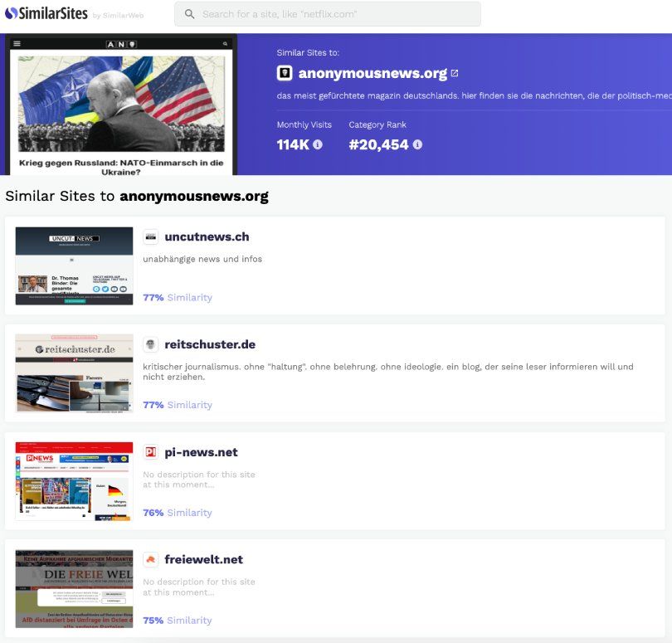Click the anonymousnews.org favicon
The width and height of the screenshot is (672, 643).
tap(285, 73)
